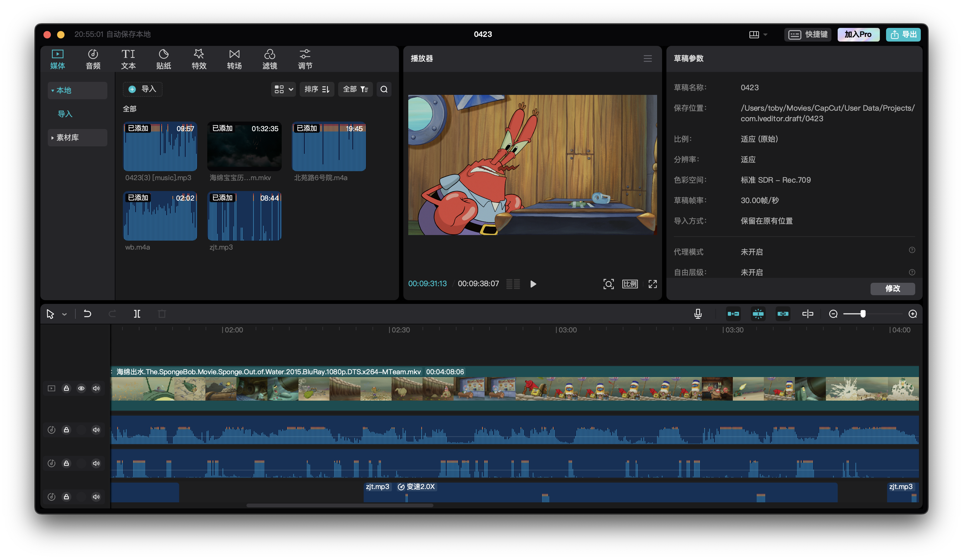Redo the last undone edit
963x560 pixels.
pyautogui.click(x=112, y=314)
